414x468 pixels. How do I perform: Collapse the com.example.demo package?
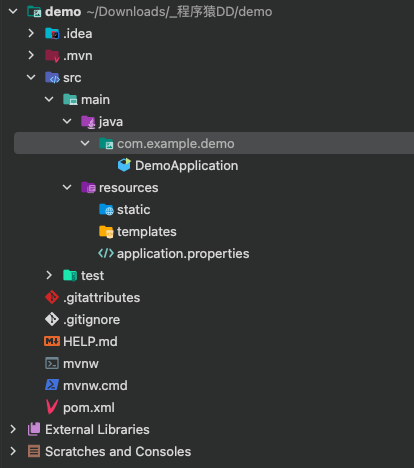coord(85,143)
